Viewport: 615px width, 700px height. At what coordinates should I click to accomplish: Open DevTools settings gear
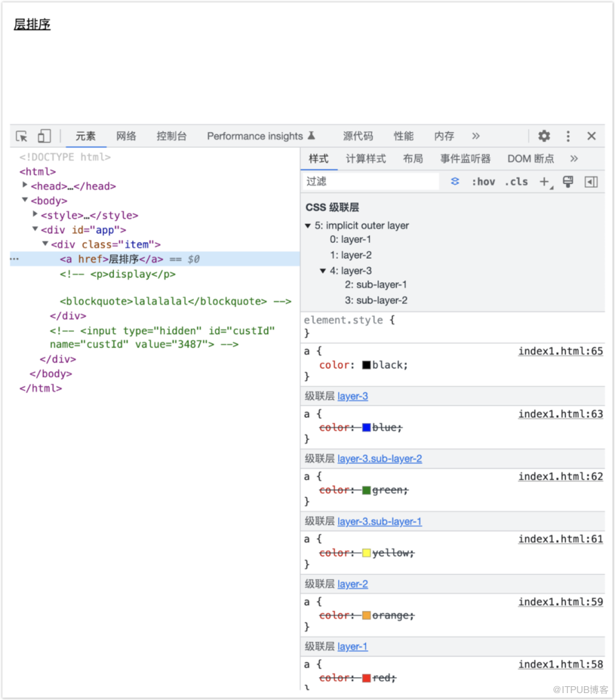(x=544, y=136)
